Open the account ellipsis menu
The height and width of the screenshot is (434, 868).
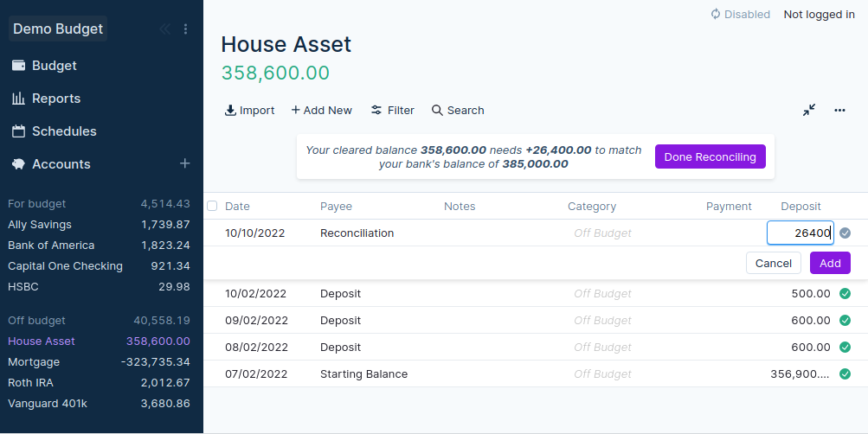click(839, 111)
